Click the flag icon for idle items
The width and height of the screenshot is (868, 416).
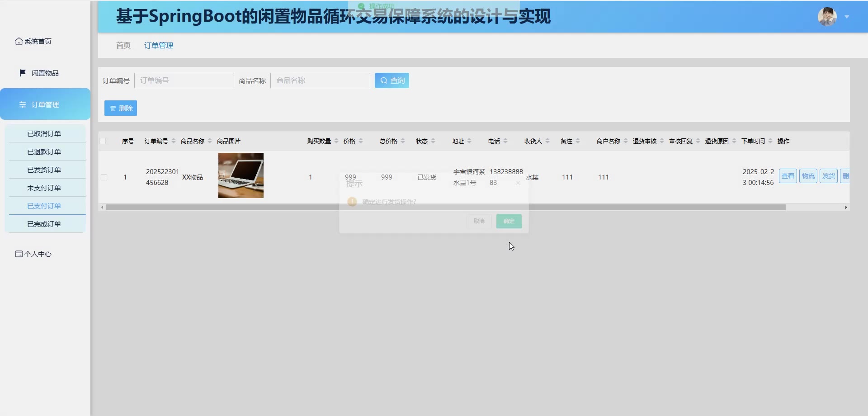point(23,73)
